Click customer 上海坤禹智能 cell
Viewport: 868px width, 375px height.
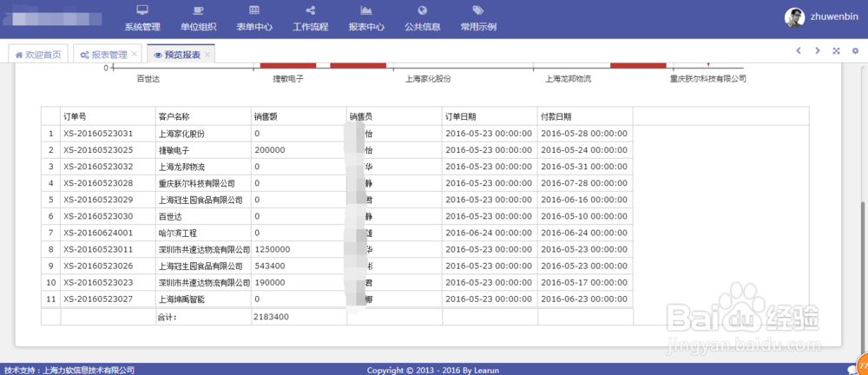203,299
